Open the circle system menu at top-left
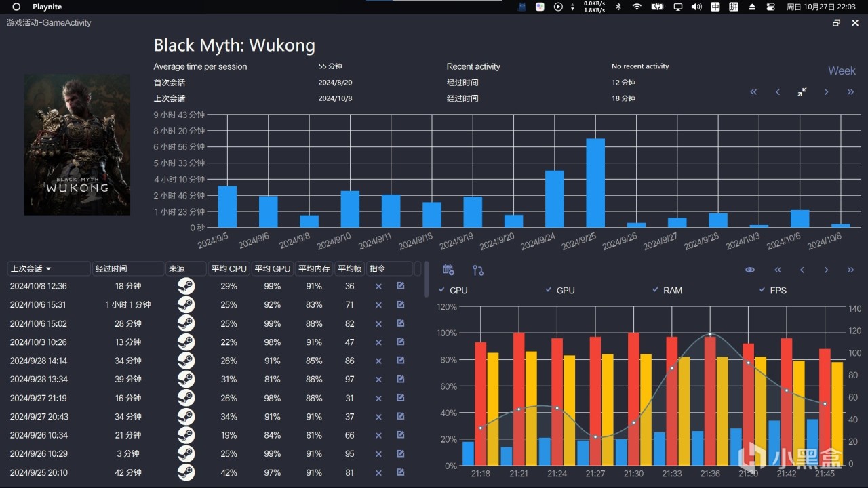 pyautogui.click(x=16, y=7)
